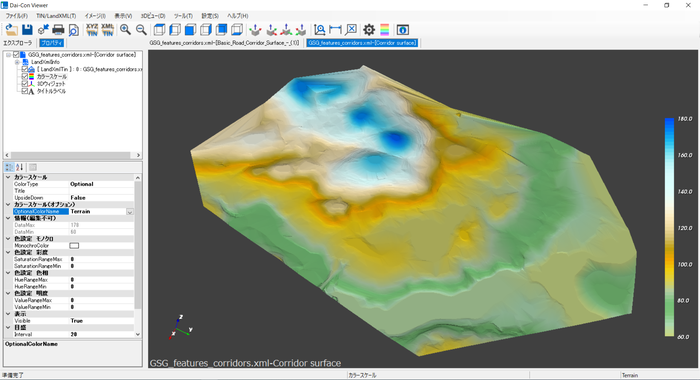Image resolution: width=700 pixels, height=380 pixels.
Task: Click the Interval value field
Action: click(101, 334)
